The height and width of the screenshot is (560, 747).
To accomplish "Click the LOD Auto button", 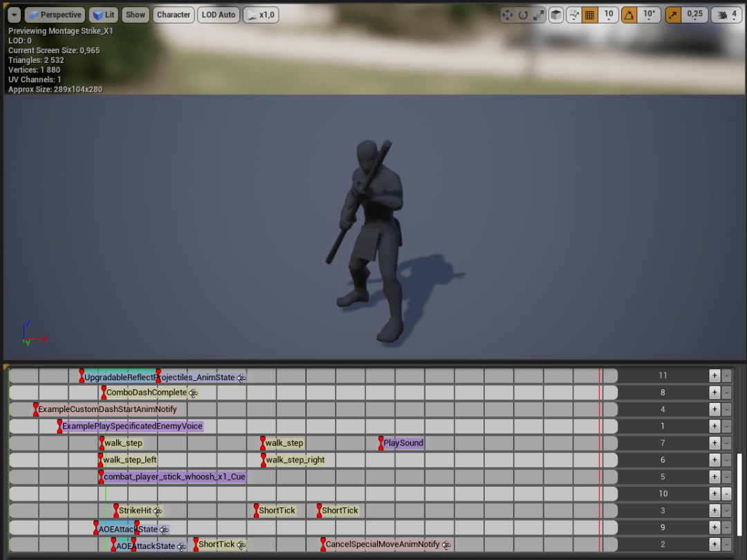I will tap(218, 15).
